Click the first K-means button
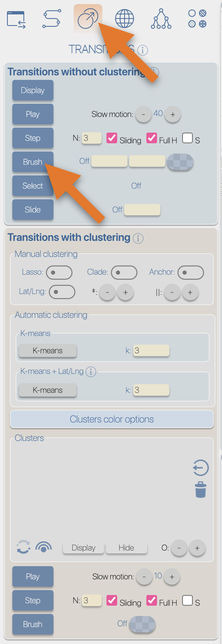 48,351
